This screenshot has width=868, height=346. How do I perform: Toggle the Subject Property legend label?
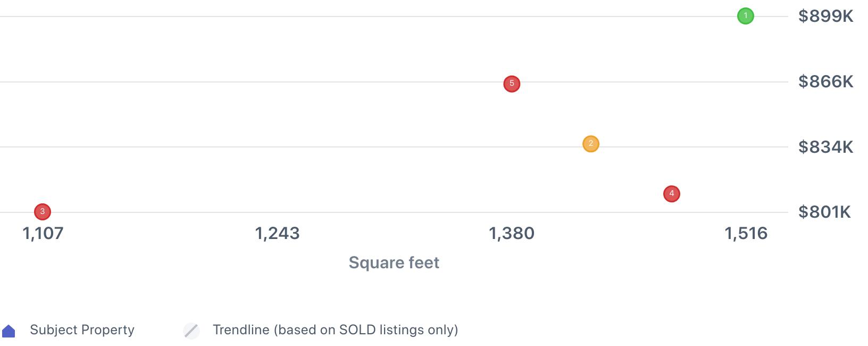[x=82, y=330]
